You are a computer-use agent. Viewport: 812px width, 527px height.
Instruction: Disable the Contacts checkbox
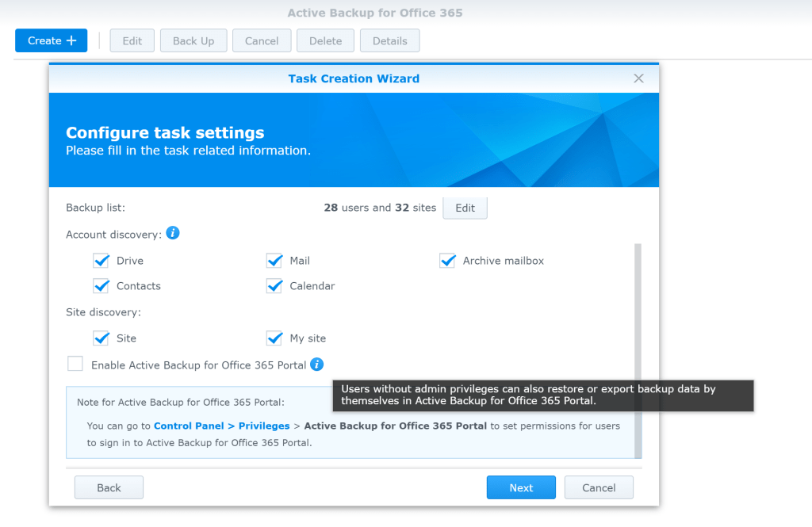(101, 286)
